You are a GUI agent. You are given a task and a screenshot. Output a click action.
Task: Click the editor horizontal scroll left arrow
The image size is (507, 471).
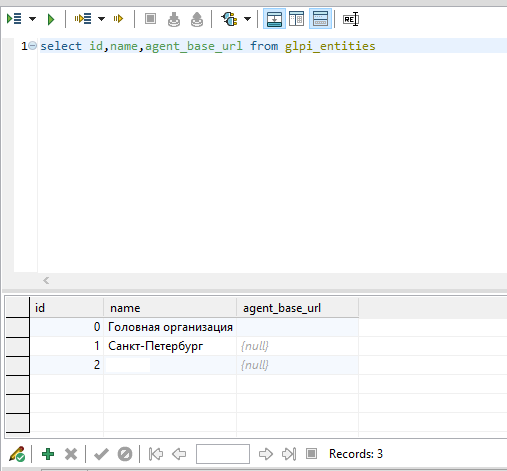46,281
